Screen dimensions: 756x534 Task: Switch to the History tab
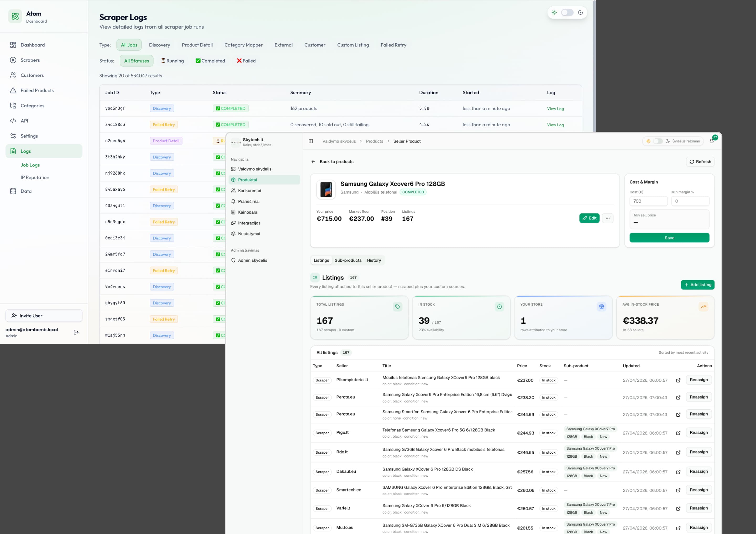[374, 260]
